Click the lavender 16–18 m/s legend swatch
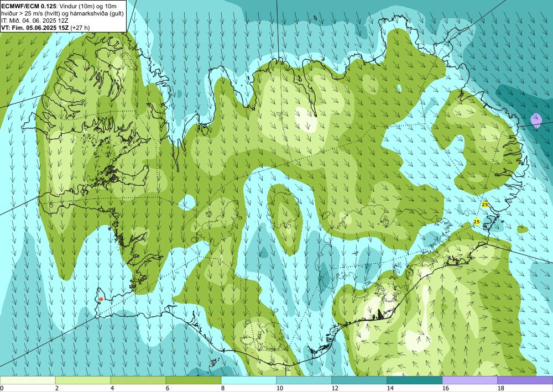Screen dimensions: 553x392 pyautogui.click(x=469, y=380)
